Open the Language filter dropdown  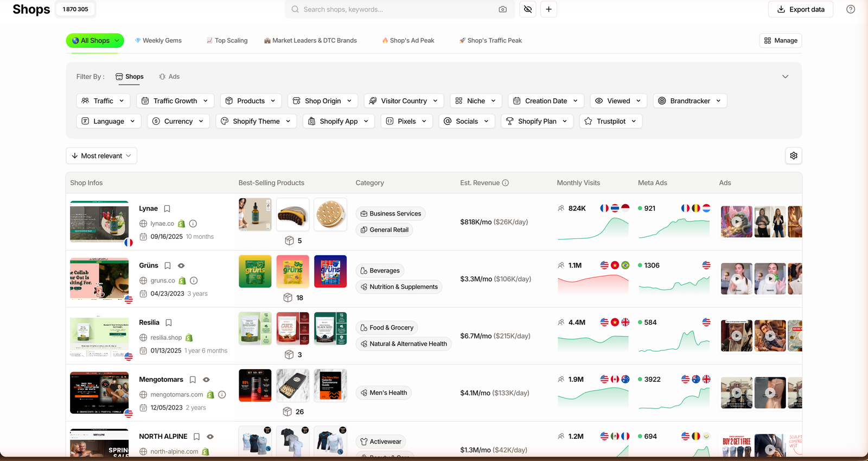[108, 122]
